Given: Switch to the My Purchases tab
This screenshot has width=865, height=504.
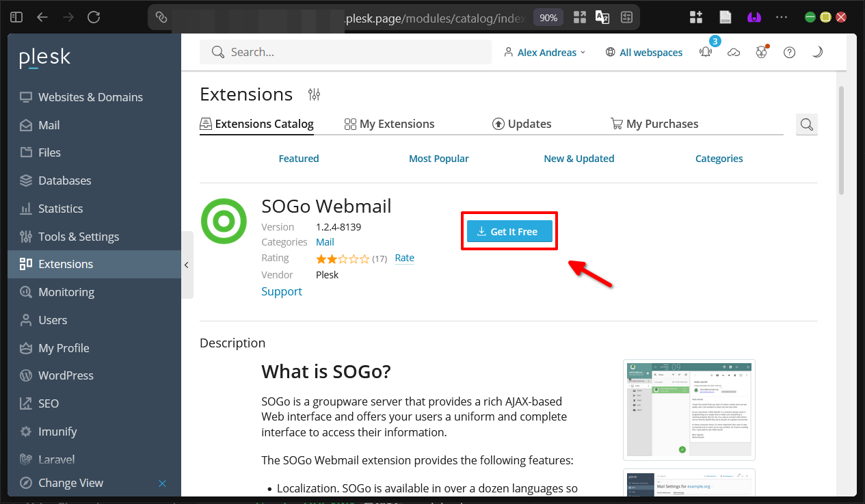Looking at the screenshot, I should pos(654,124).
